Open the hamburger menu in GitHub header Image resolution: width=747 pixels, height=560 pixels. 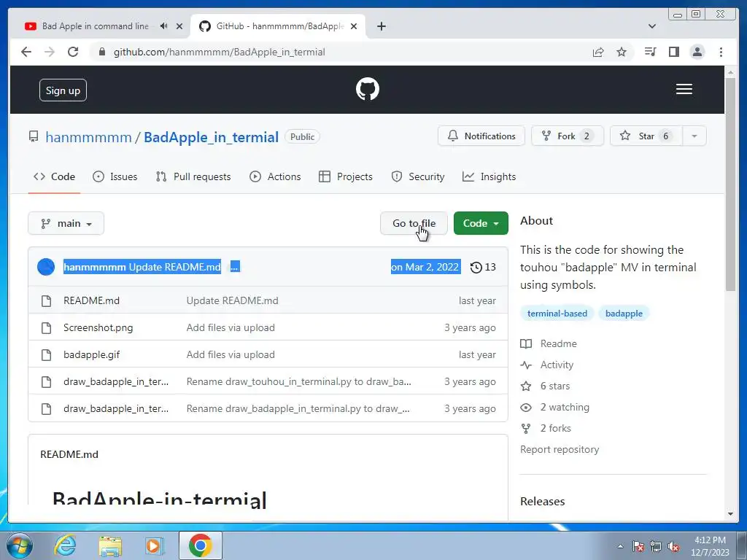(x=684, y=89)
